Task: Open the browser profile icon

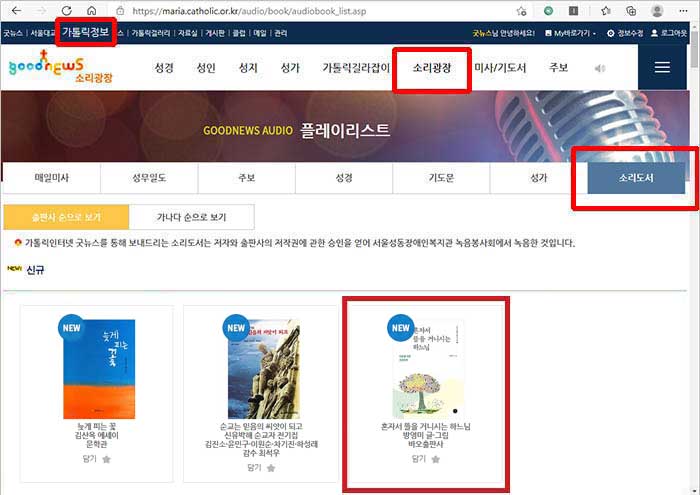Action: coord(656,10)
